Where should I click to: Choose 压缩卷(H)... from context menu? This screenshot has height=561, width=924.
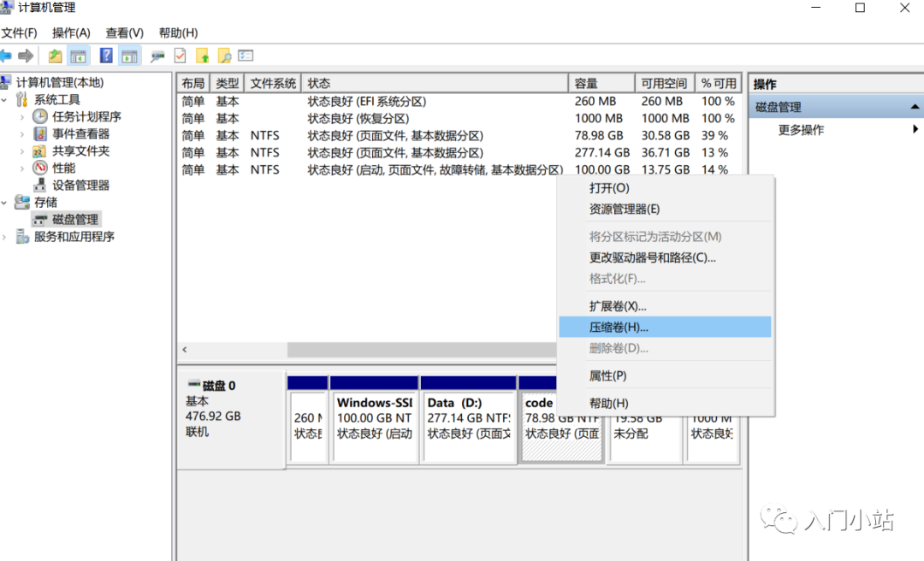click(665, 327)
